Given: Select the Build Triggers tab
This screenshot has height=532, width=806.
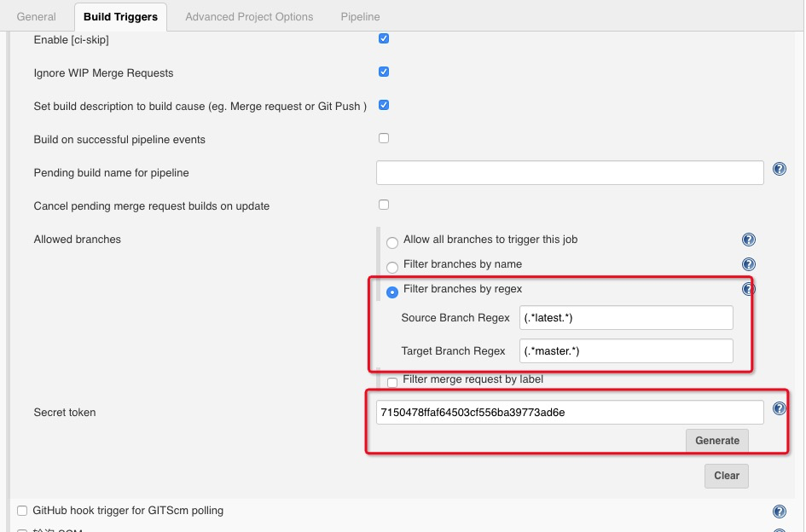Looking at the screenshot, I should (120, 17).
